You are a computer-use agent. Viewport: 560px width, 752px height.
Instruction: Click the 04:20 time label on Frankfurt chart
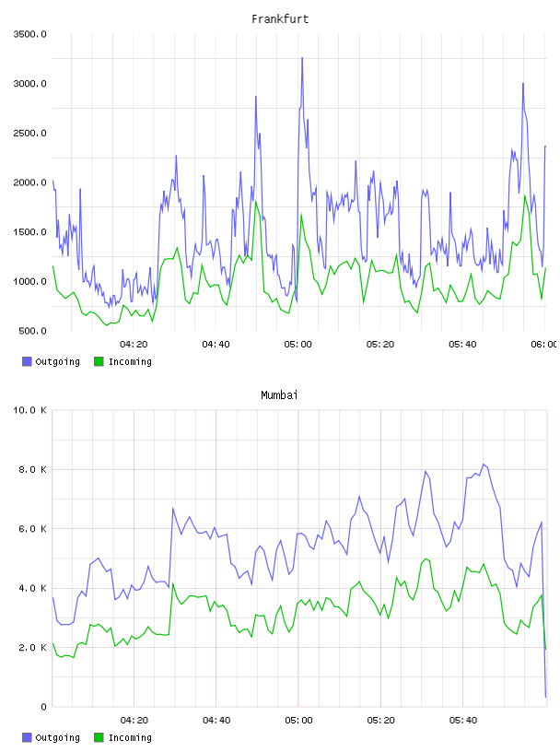pyautogui.click(x=134, y=345)
